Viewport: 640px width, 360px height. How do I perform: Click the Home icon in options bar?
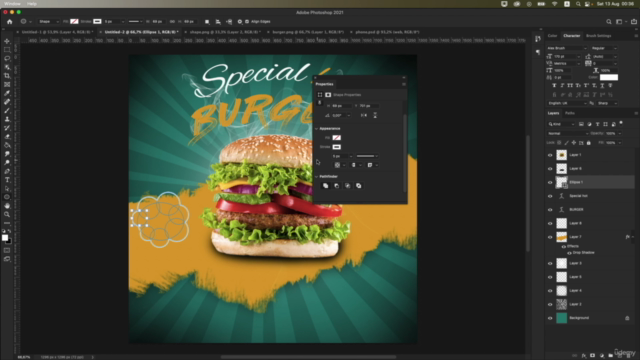pos(10,22)
